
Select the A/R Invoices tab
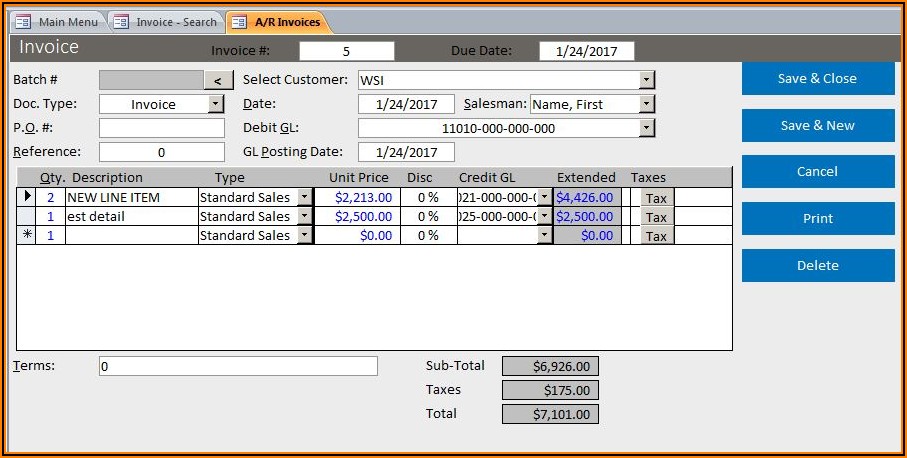coord(281,22)
